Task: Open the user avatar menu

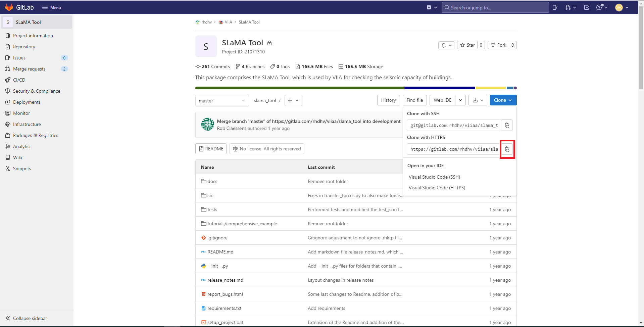Action: [x=622, y=7]
